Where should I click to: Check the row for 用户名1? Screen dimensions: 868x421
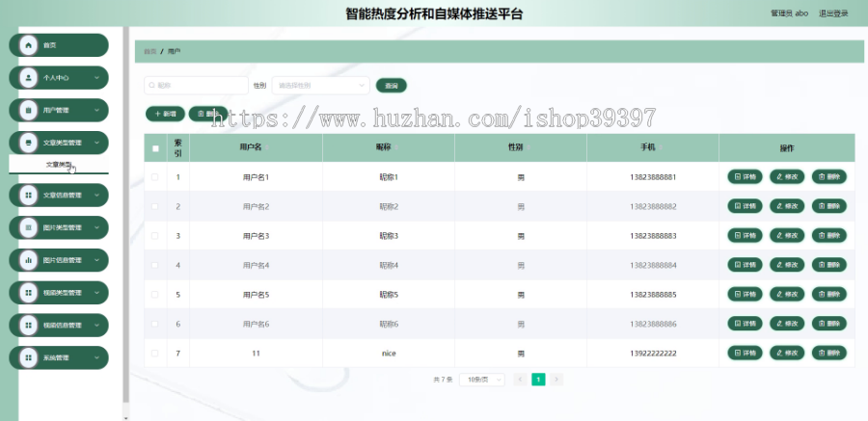coord(155,177)
